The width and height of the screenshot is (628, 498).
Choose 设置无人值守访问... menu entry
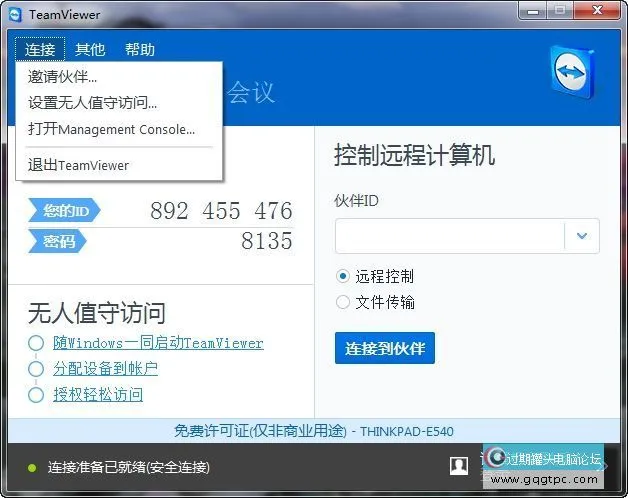(x=92, y=102)
